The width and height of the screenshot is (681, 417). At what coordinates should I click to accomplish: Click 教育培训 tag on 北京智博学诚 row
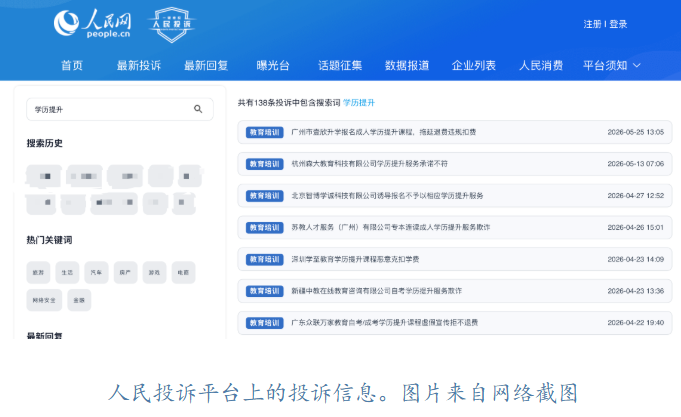pyautogui.click(x=264, y=196)
